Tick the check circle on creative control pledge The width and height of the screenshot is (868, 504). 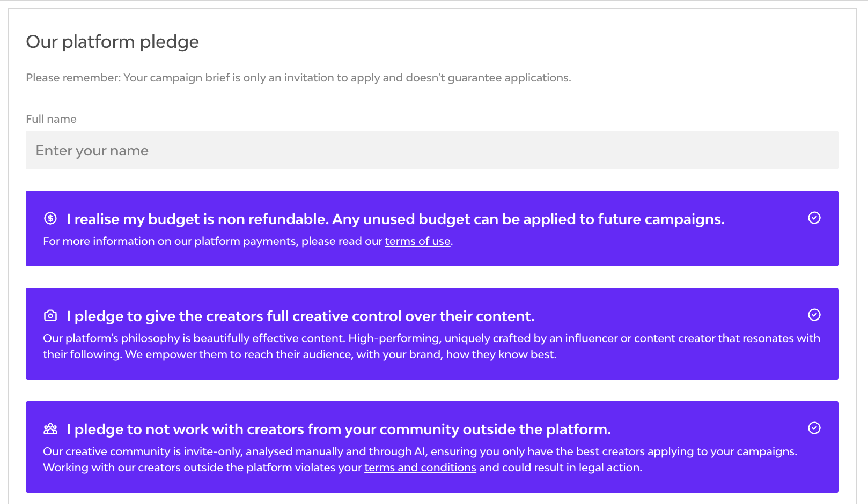(x=814, y=315)
